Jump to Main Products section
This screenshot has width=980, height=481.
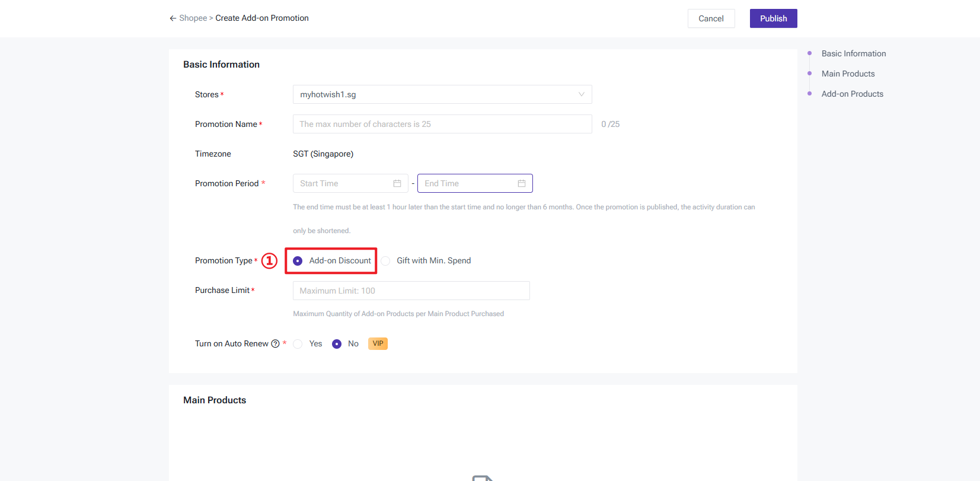[x=848, y=74]
